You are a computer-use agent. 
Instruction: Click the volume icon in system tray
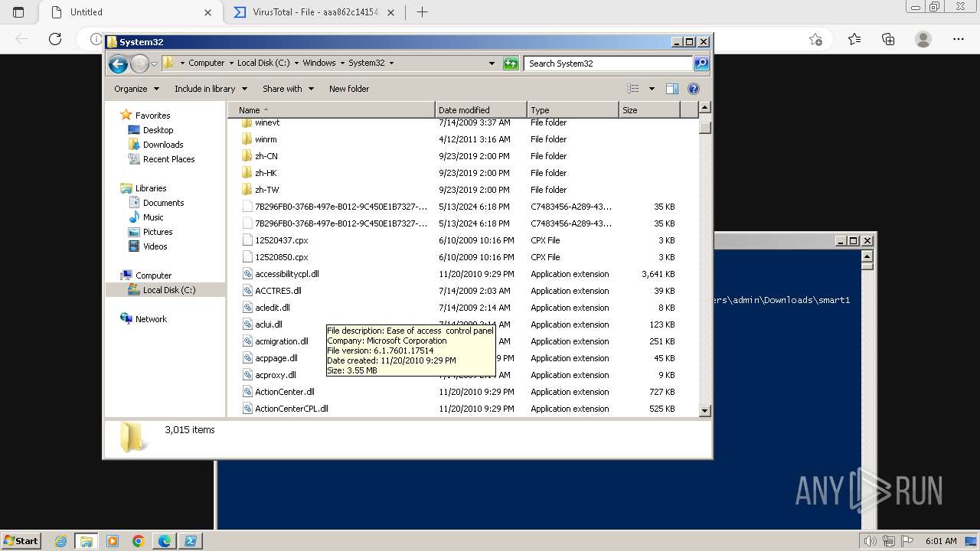pyautogui.click(x=869, y=541)
